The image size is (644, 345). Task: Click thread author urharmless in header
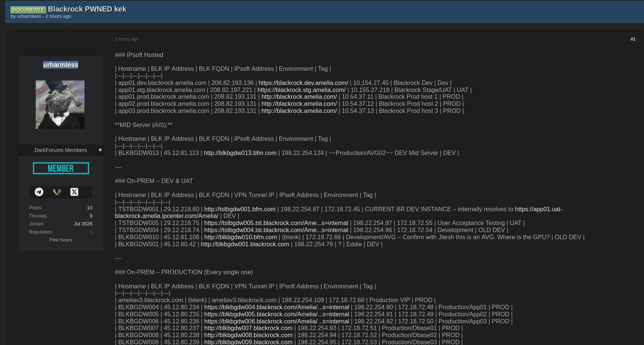29,16
